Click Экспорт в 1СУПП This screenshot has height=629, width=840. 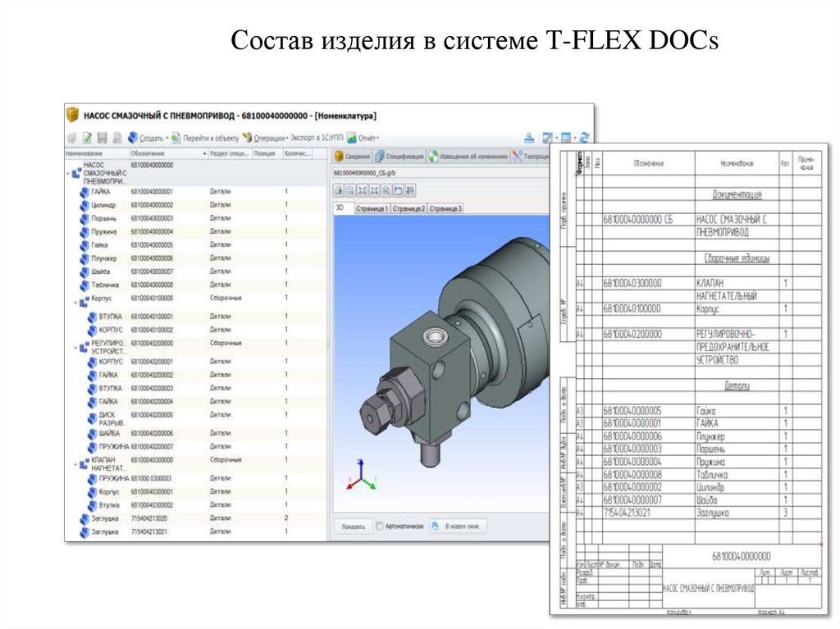[317, 138]
